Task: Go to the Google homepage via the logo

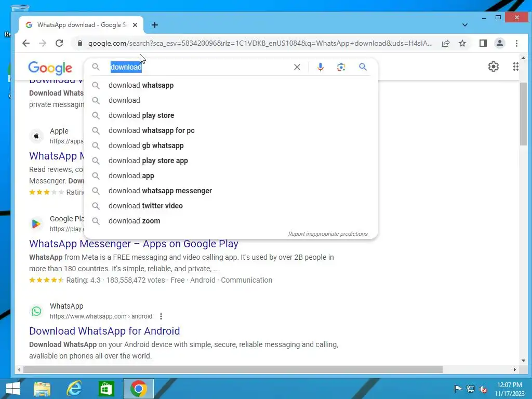Action: point(50,68)
